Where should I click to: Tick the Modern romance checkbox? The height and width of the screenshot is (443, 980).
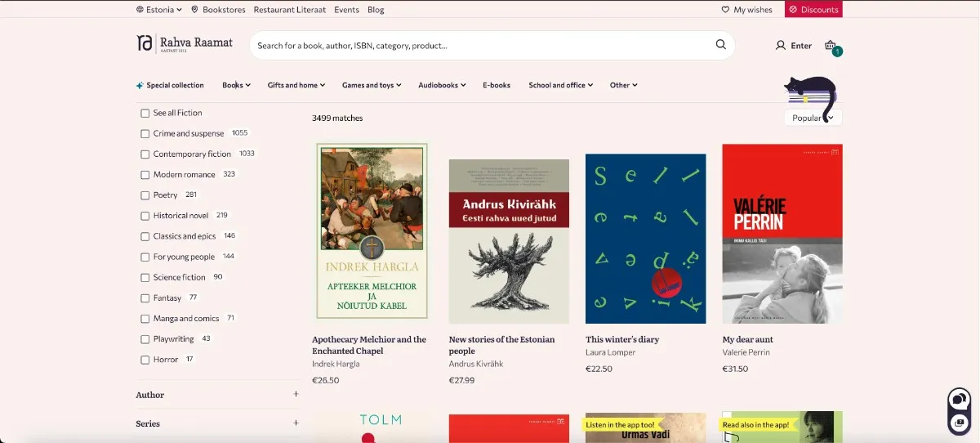(x=145, y=174)
